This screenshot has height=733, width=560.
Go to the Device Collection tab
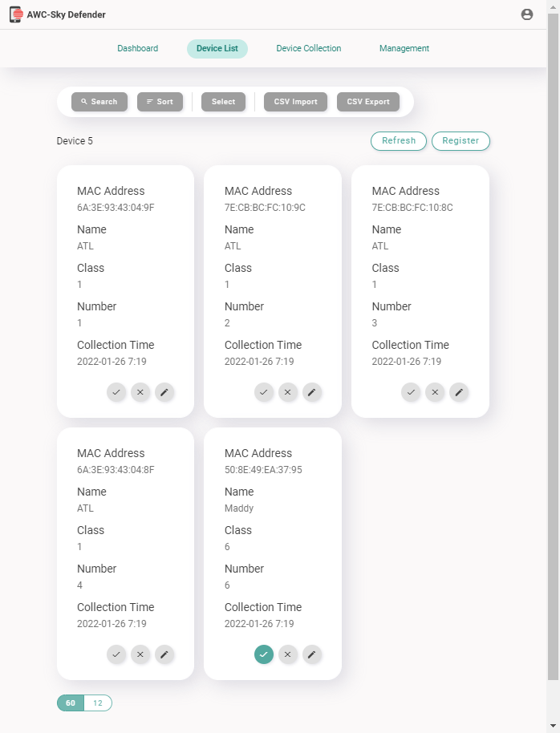tap(309, 49)
